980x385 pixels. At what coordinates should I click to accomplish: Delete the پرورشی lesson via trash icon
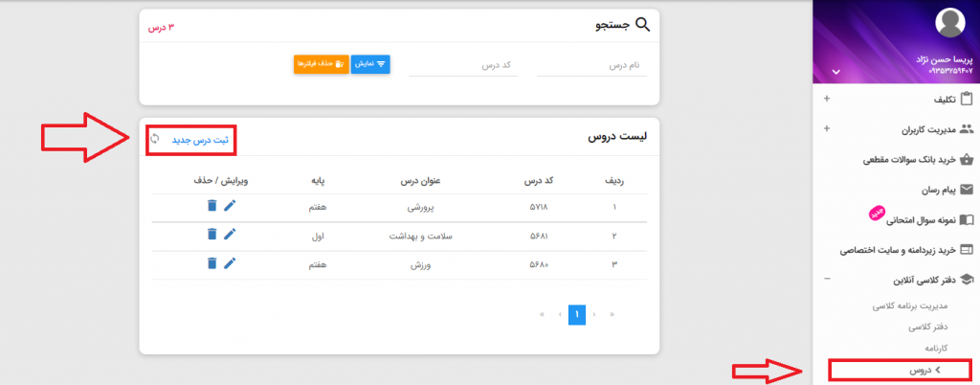coord(212,205)
